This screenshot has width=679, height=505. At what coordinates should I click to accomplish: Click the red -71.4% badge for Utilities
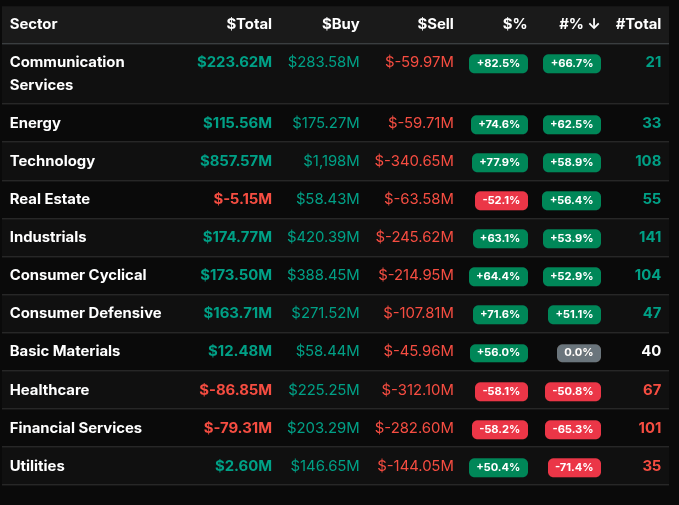[x=574, y=467]
